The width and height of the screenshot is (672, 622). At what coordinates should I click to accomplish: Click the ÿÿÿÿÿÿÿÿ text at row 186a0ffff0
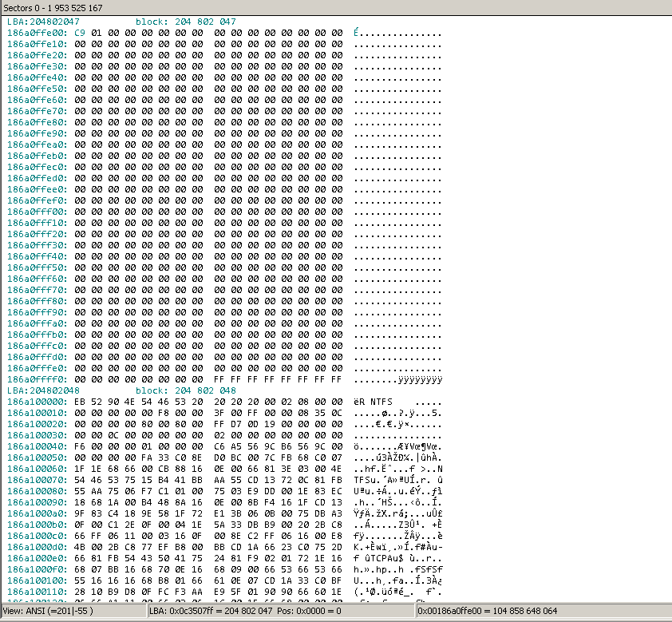[421, 379]
